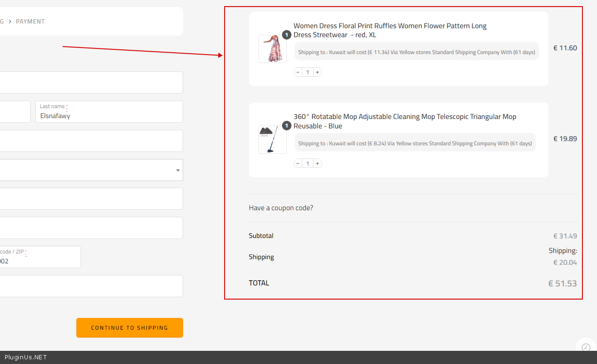This screenshot has width=597, height=364.
Task: Focus the Last name field
Action: click(x=109, y=115)
